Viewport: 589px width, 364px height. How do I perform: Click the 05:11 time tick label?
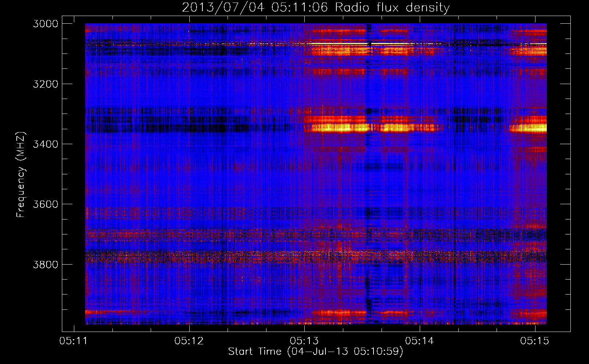click(74, 341)
